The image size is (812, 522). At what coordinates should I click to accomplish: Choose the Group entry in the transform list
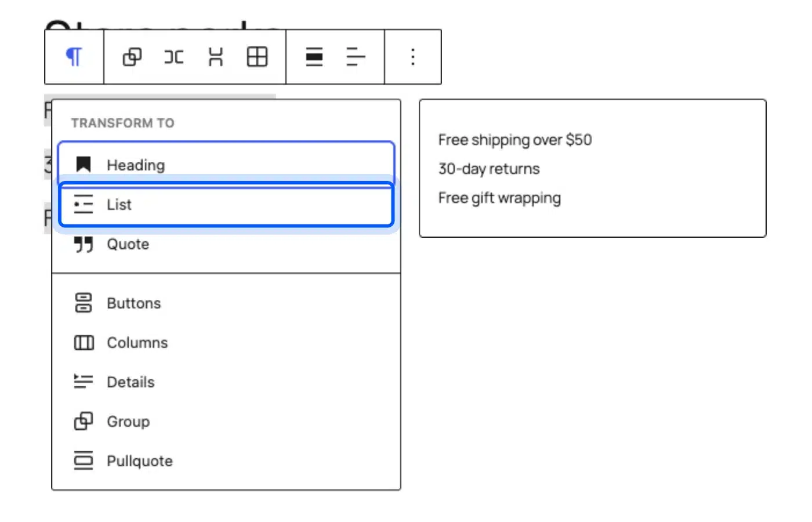[x=226, y=422]
